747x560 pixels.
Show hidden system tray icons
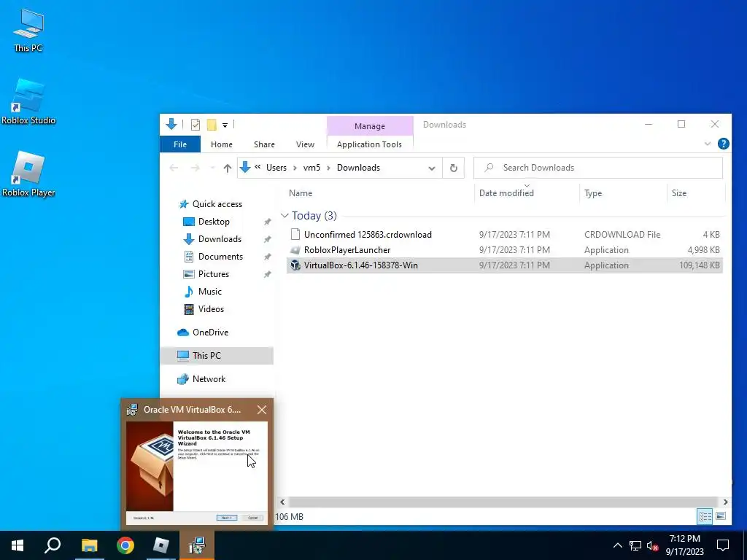pos(617,545)
